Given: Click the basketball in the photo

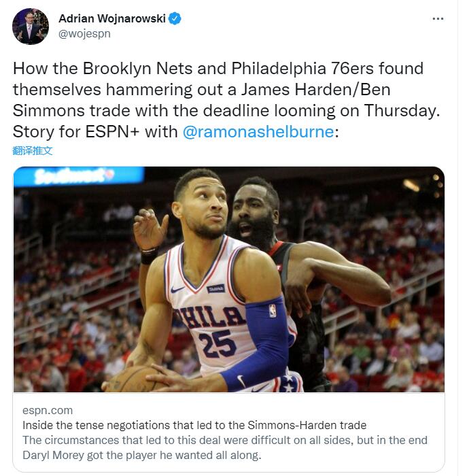Looking at the screenshot, I should click(134, 379).
